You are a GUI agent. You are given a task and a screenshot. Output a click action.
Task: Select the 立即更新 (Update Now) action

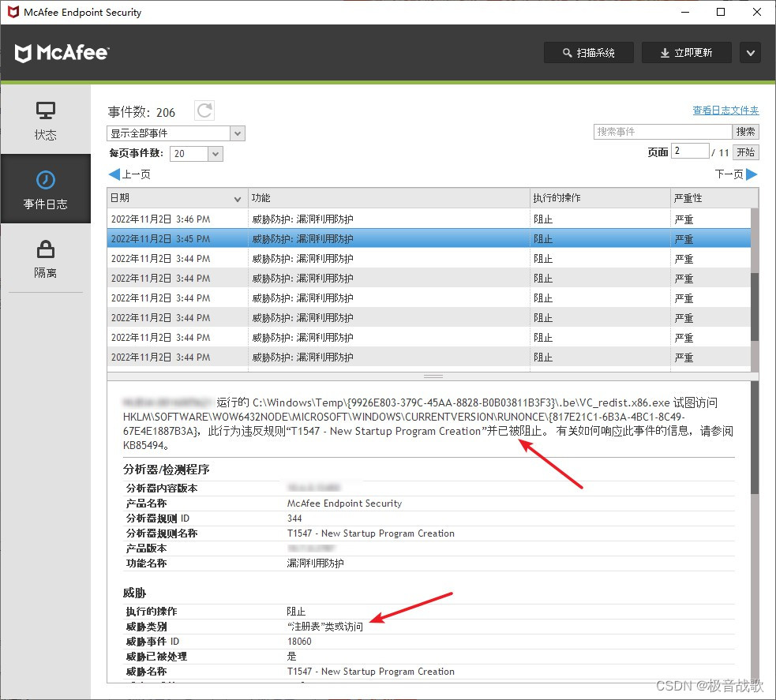pos(686,52)
